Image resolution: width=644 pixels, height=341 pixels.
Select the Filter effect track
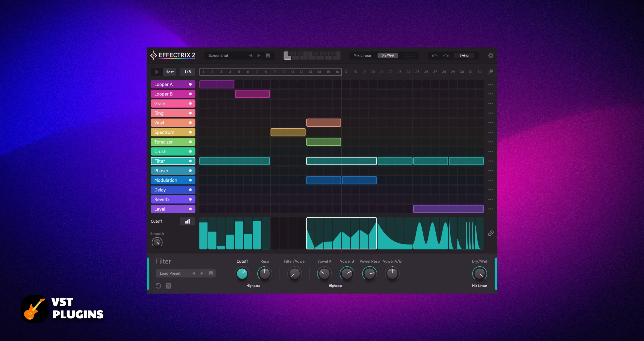coord(173,161)
